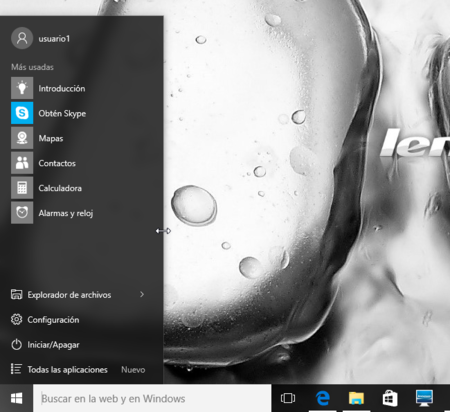Expand the Explorador de archivos arrow
This screenshot has width=450, height=412.
(x=142, y=294)
